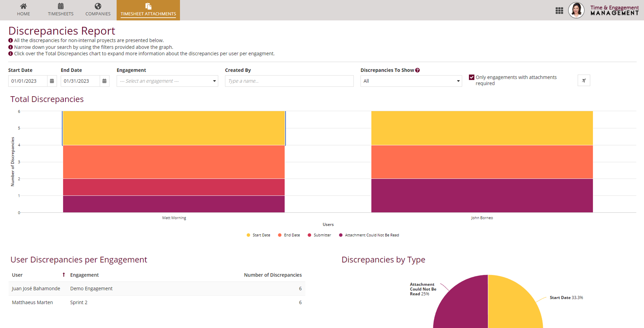Click the John Borneo axis label

[482, 218]
